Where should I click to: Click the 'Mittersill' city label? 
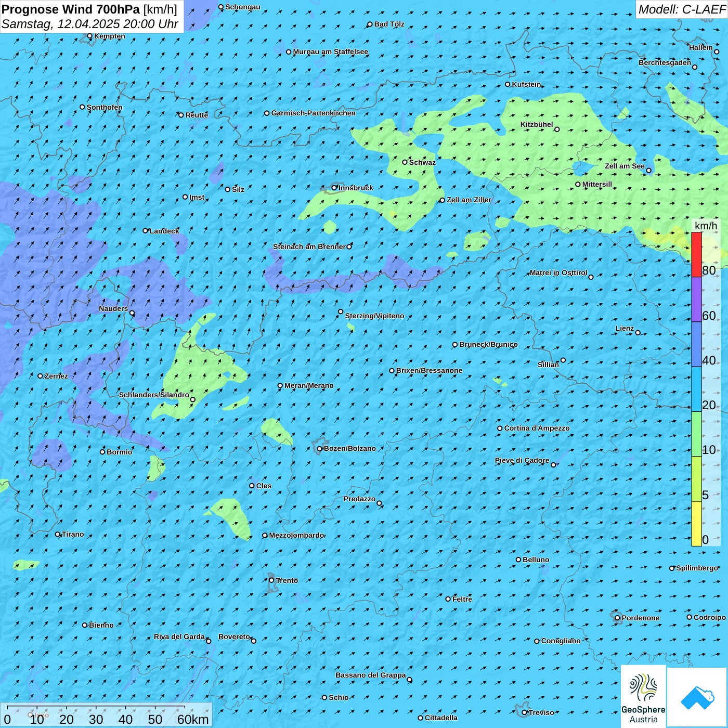point(597,184)
